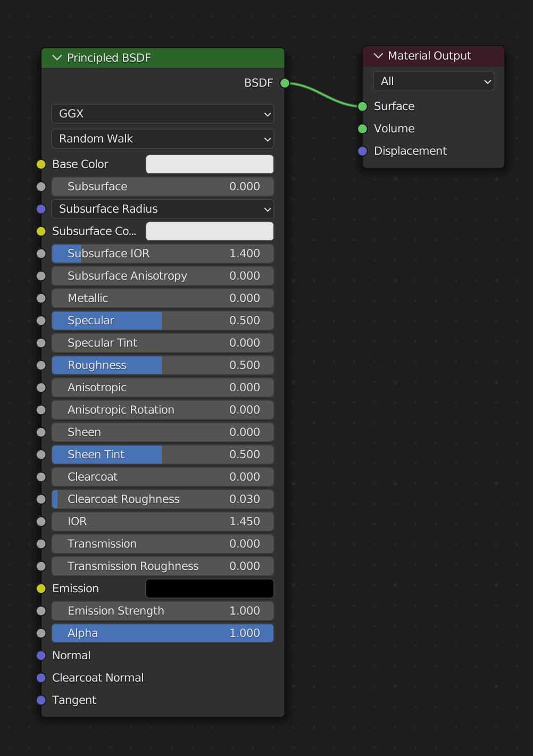Click the Tangent input socket

[x=41, y=700]
